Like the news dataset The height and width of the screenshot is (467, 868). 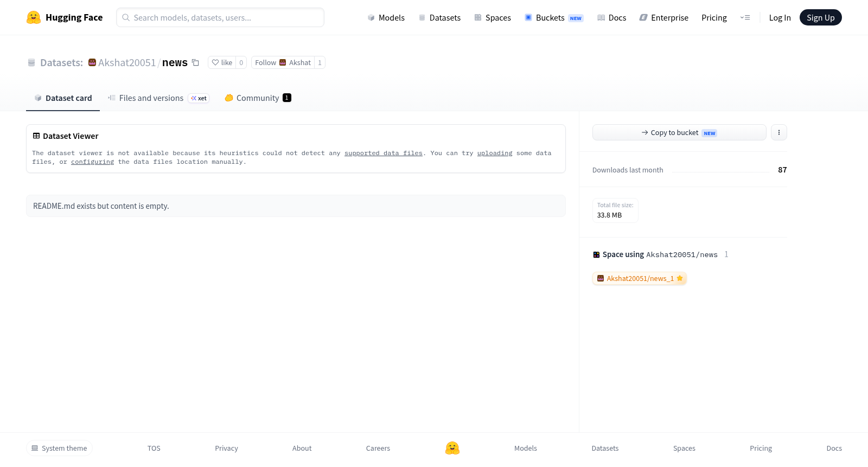point(222,62)
